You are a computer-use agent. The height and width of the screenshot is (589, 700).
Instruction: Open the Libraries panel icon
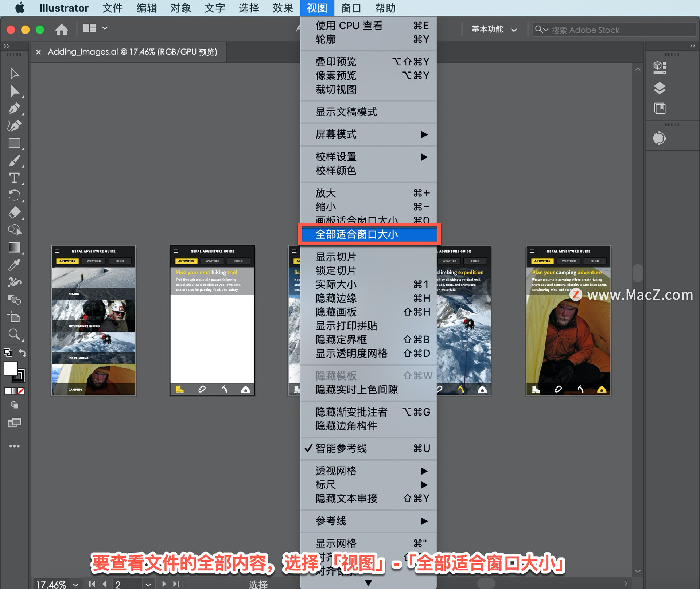tap(660, 108)
